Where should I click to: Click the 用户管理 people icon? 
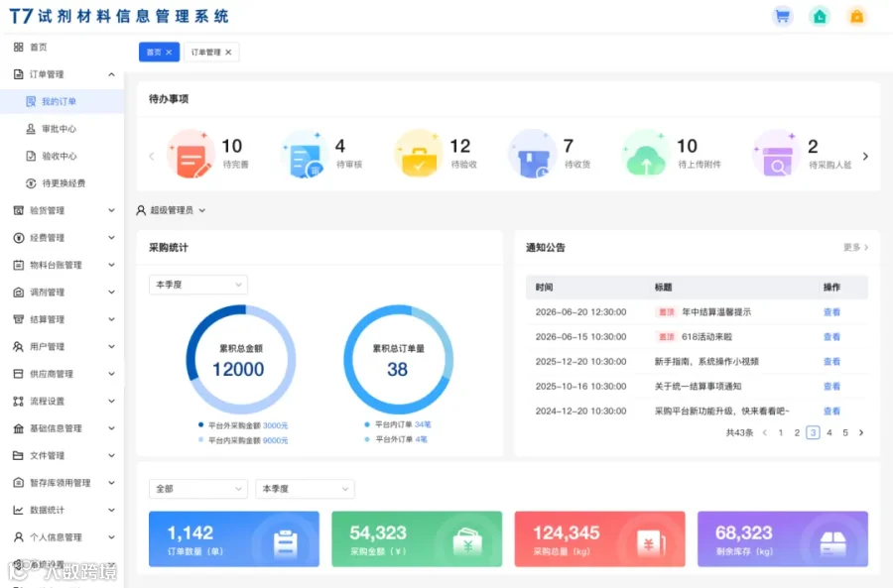[x=18, y=347]
